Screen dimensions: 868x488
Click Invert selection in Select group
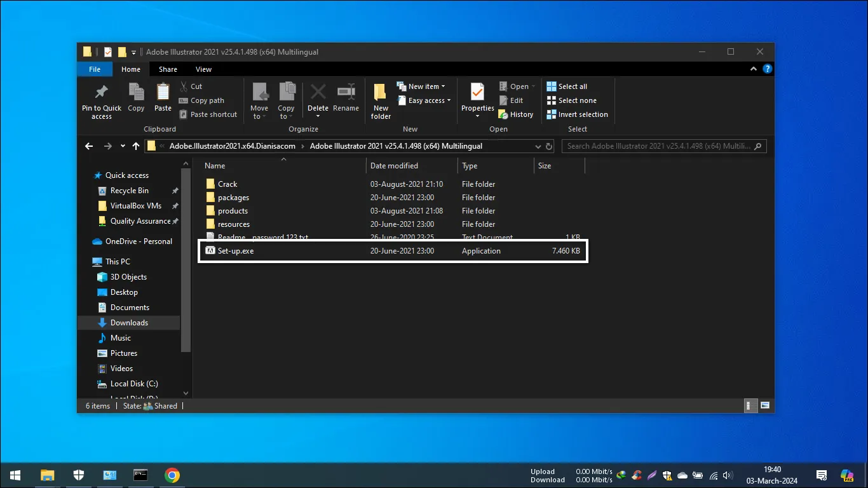coord(577,114)
